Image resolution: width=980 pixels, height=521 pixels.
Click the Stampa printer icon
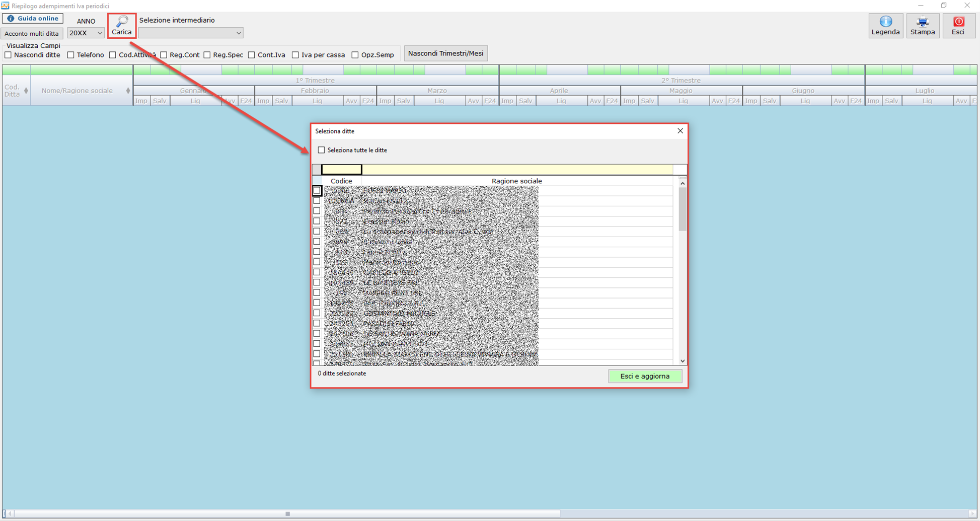[x=922, y=22]
